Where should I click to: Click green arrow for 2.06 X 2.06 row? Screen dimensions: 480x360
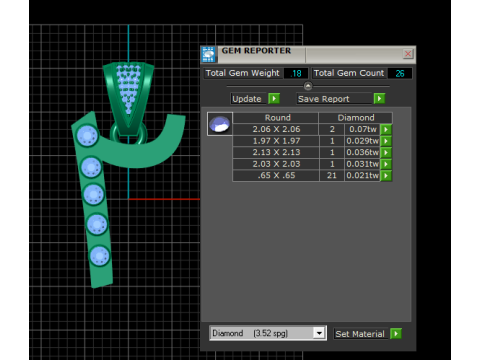[386, 129]
